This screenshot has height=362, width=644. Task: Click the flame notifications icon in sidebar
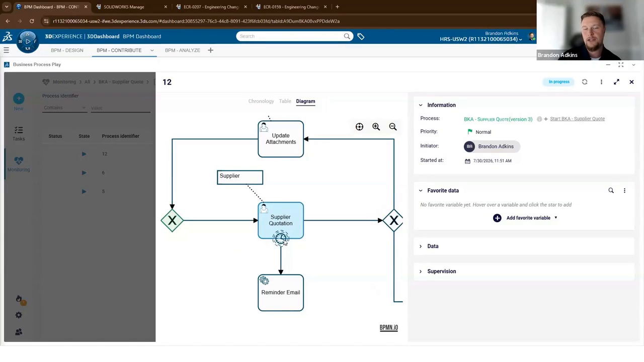point(19,299)
